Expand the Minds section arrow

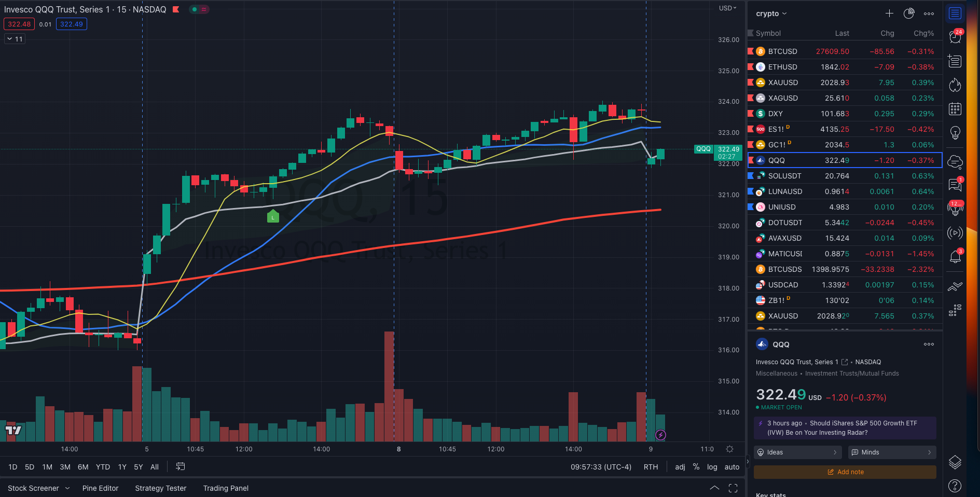click(x=929, y=452)
